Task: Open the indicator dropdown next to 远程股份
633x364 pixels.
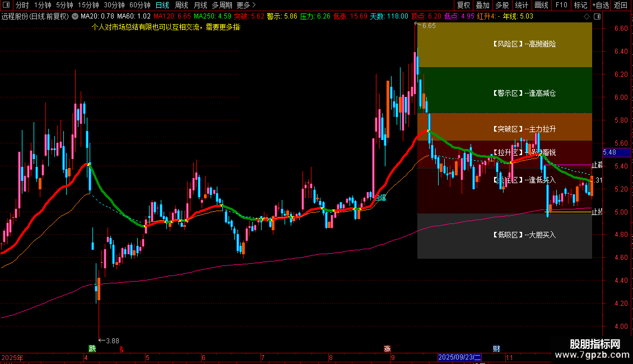Action: click(x=75, y=17)
